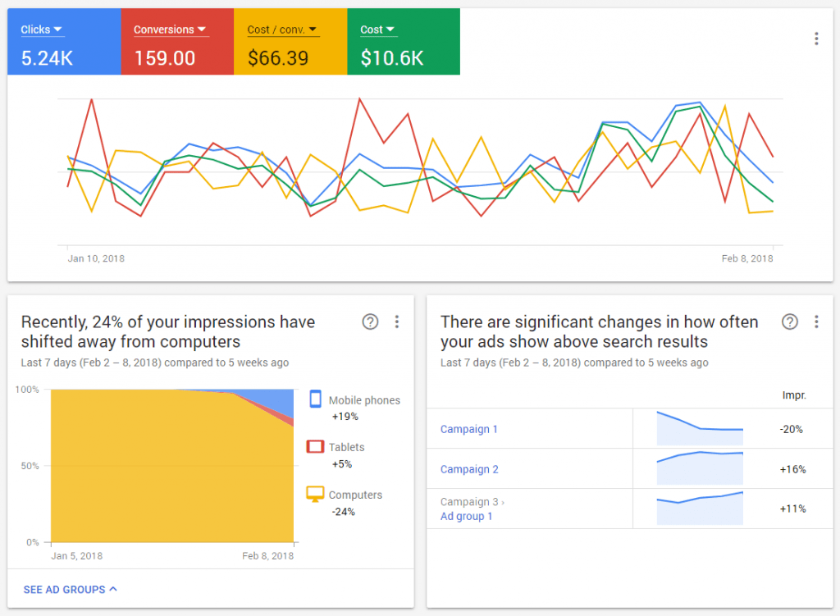
Task: Click Campaign 2's impressions sparkline
Action: coord(699,468)
